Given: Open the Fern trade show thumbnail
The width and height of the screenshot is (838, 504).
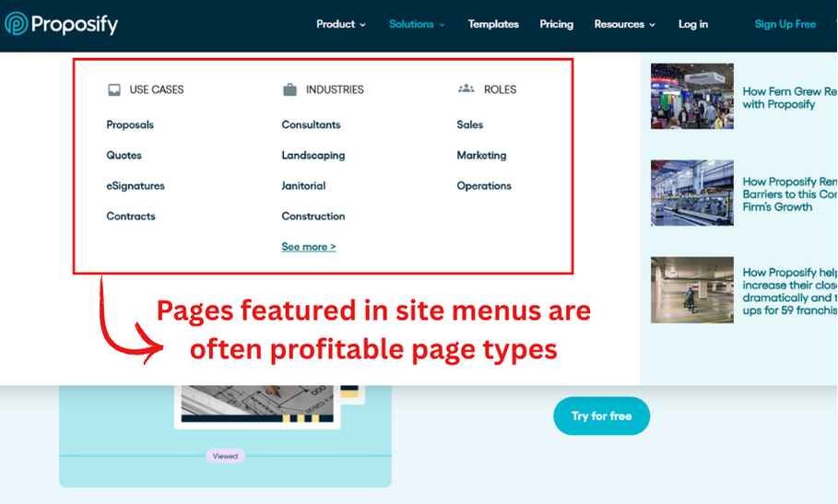Looking at the screenshot, I should click(x=692, y=96).
